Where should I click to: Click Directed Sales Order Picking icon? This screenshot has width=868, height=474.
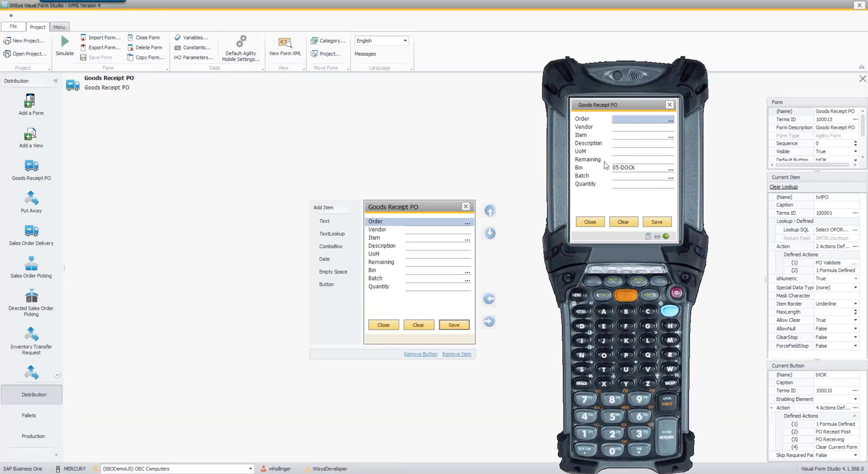pos(31,296)
